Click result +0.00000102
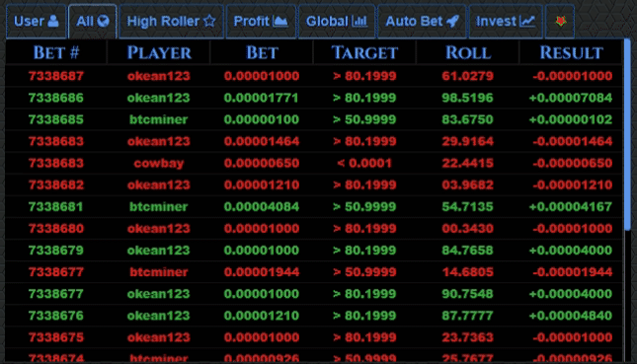 [571, 119]
